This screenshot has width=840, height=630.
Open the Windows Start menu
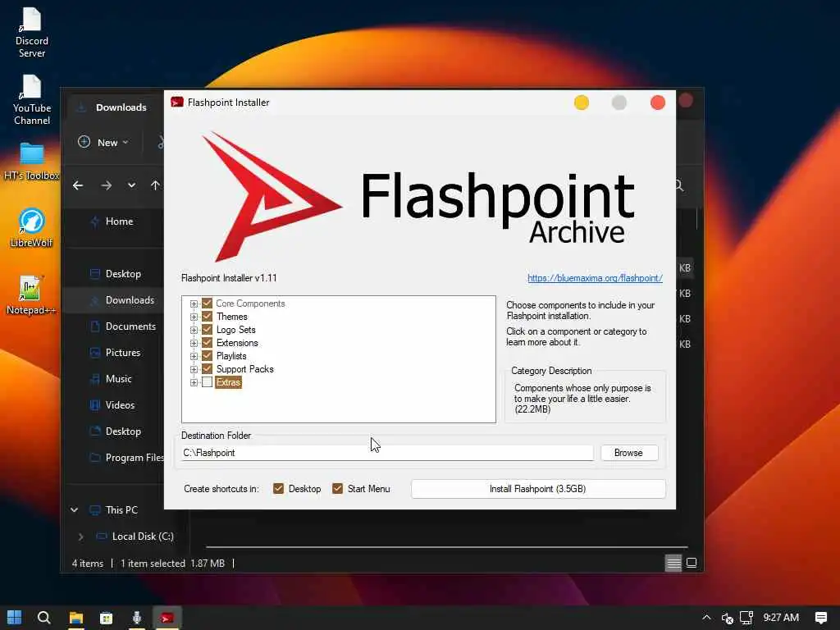coord(15,618)
